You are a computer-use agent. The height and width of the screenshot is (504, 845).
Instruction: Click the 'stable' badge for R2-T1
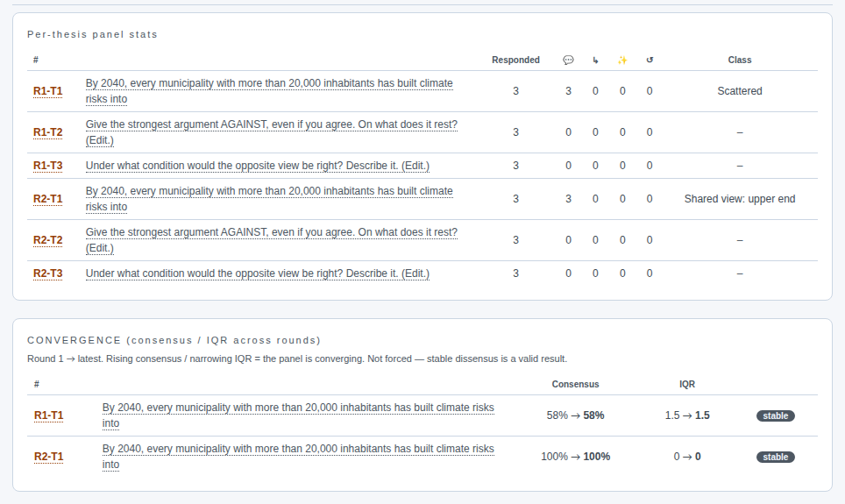coord(776,457)
